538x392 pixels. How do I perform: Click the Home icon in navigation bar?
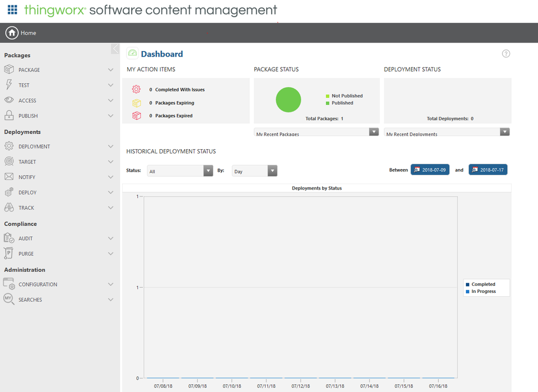[x=12, y=33]
